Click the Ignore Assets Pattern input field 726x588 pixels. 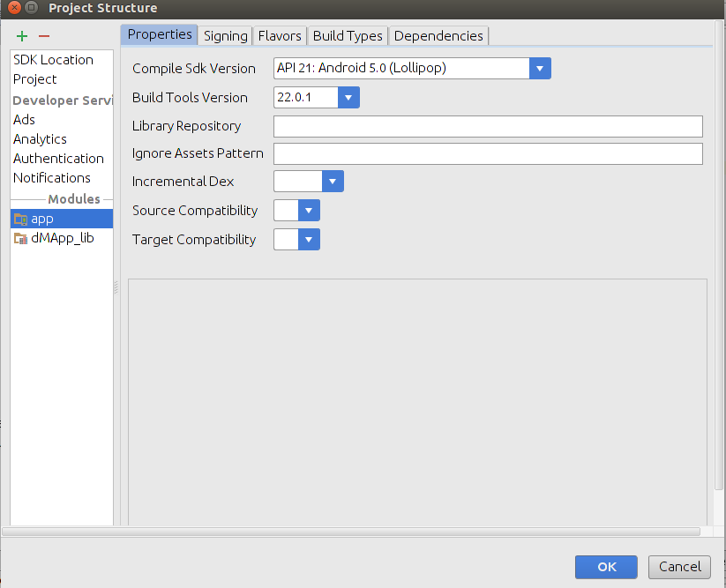(488, 153)
